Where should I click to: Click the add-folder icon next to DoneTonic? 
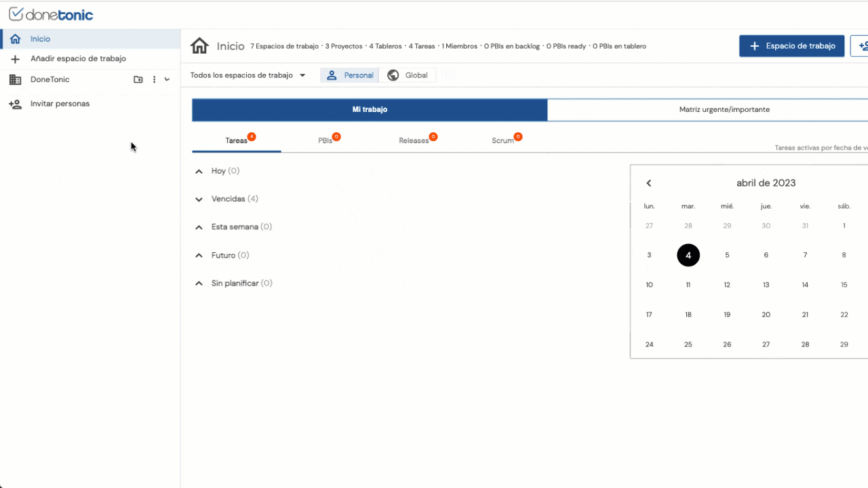[x=138, y=79]
